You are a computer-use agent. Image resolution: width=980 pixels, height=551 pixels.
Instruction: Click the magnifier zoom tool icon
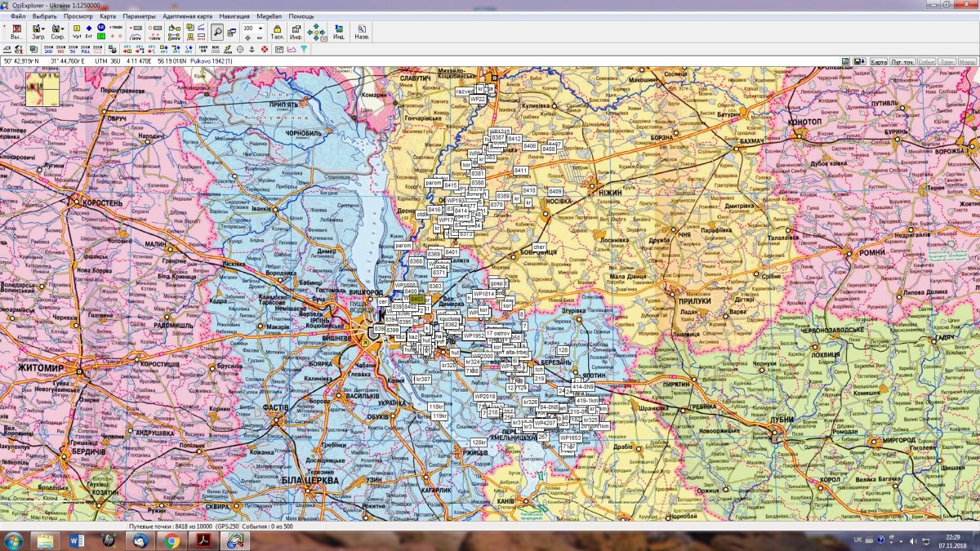tap(218, 32)
